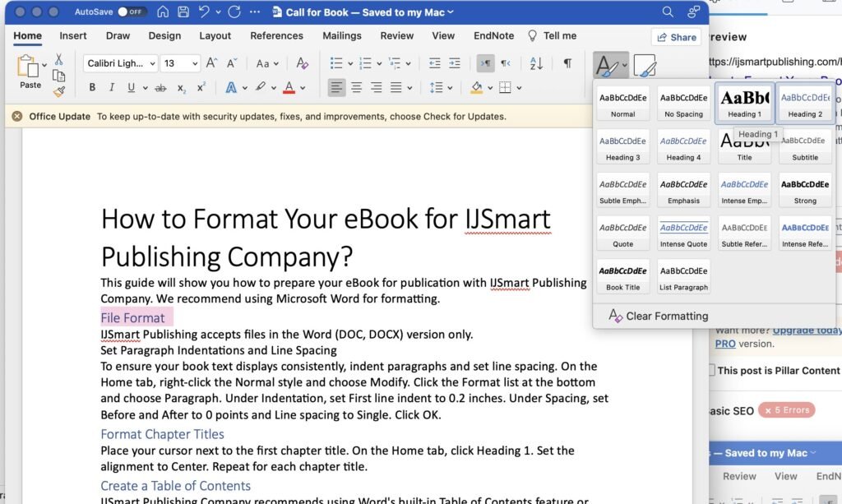The image size is (842, 504).
Task: Open the font name dropdown
Action: (152, 63)
